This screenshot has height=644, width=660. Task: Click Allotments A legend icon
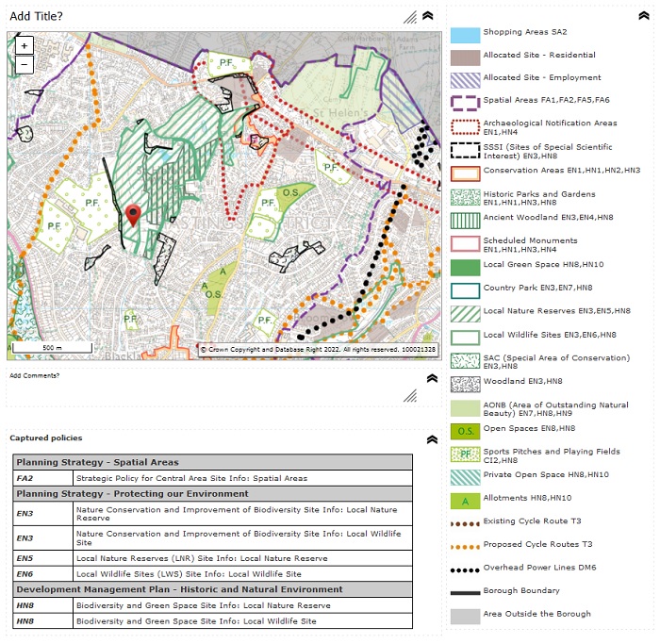coord(465,502)
